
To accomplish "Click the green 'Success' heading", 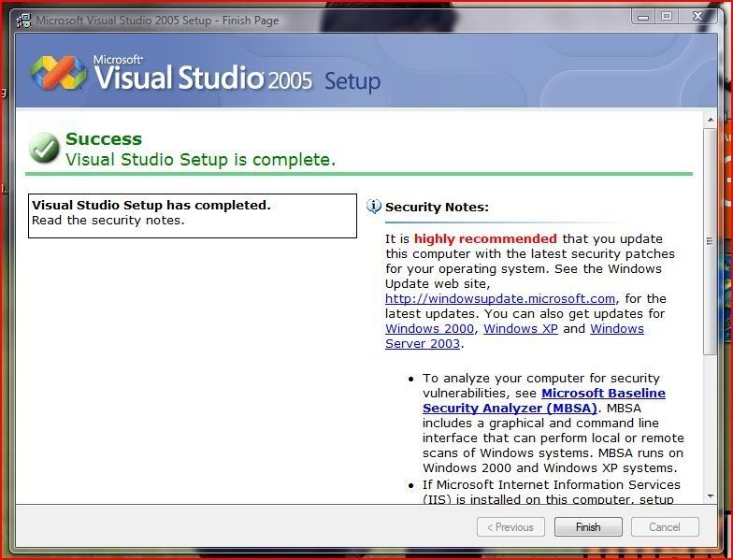I will tap(104, 138).
